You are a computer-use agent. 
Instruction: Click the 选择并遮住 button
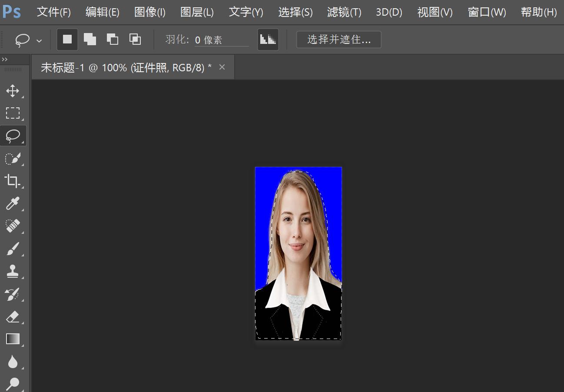tap(338, 39)
